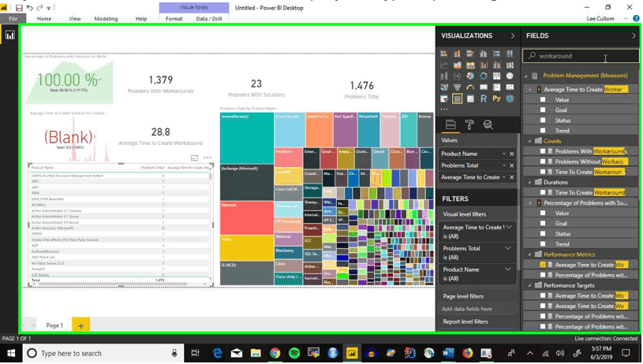Collapse the Fields pane chevron
The height and width of the screenshot is (364, 643).
click(634, 35)
